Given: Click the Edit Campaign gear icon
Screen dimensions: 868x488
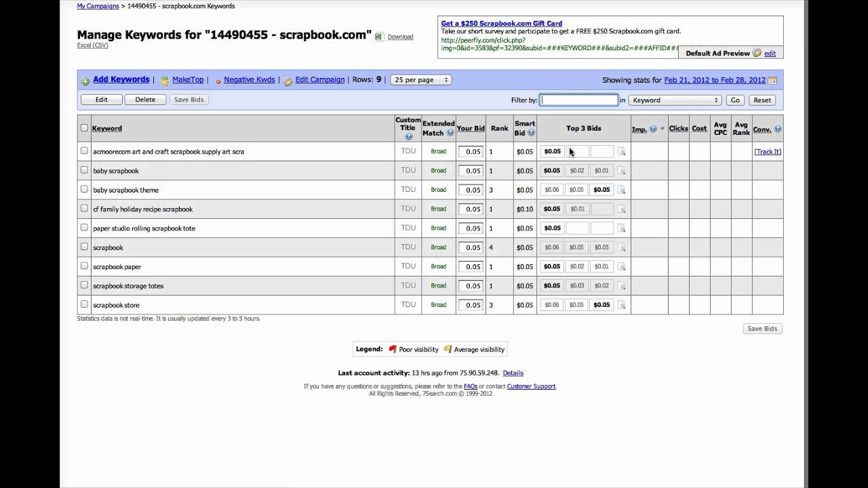Looking at the screenshot, I should point(288,81).
